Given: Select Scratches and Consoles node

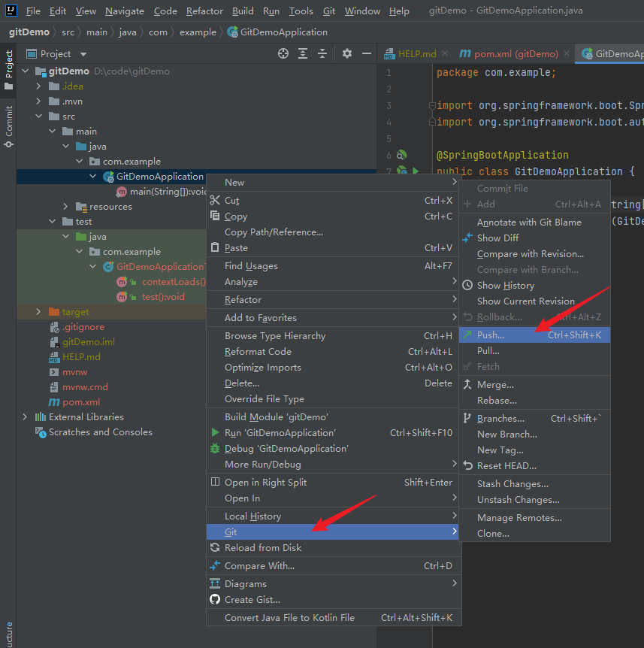Looking at the screenshot, I should [101, 431].
